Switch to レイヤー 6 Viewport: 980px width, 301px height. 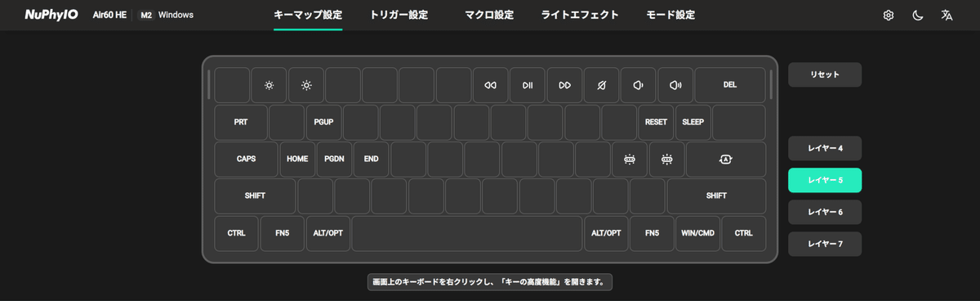click(x=825, y=212)
